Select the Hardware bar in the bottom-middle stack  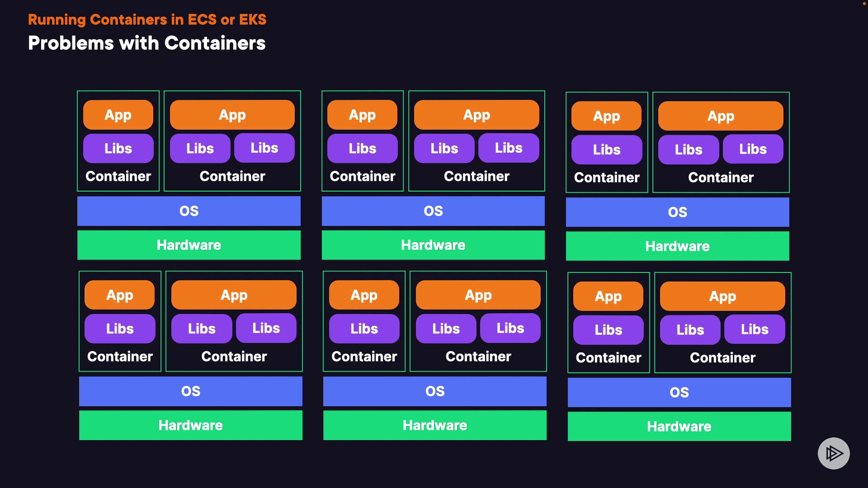(435, 425)
